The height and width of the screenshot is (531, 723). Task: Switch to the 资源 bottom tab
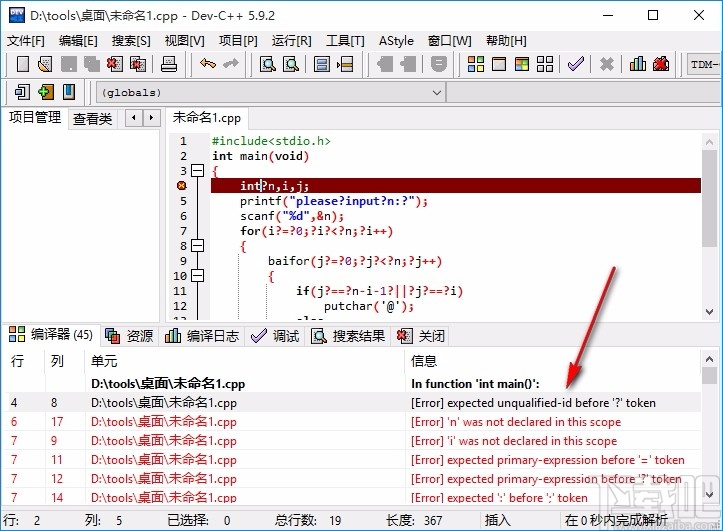pos(129,336)
